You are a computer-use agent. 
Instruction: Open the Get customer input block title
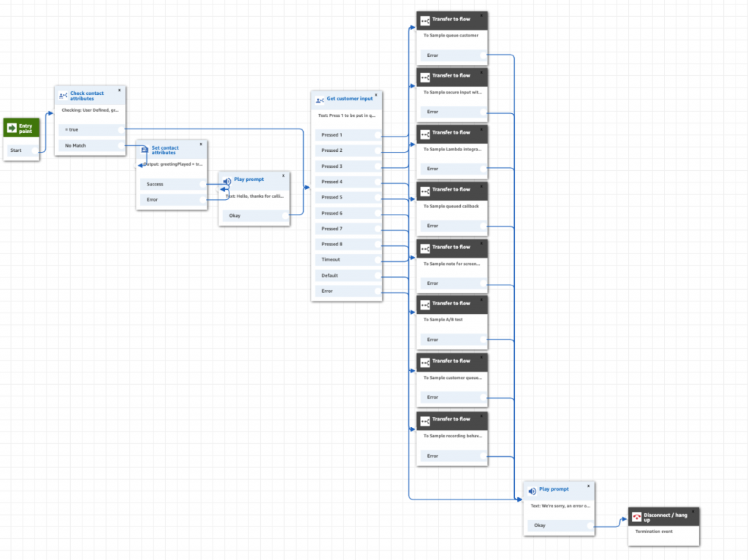click(349, 99)
